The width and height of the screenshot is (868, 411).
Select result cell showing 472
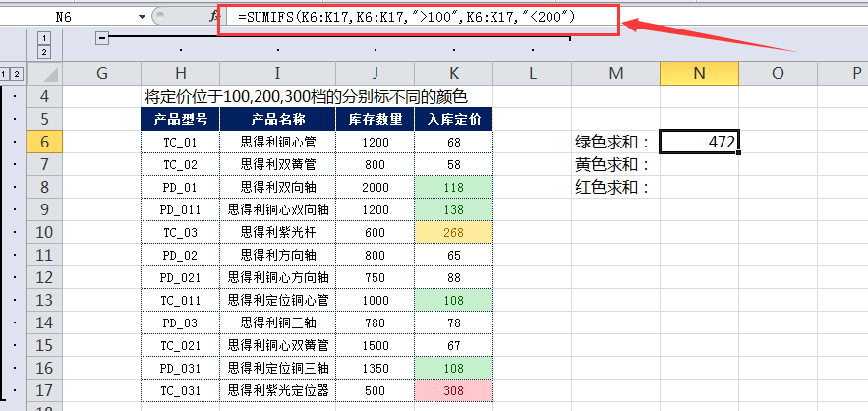[699, 143]
